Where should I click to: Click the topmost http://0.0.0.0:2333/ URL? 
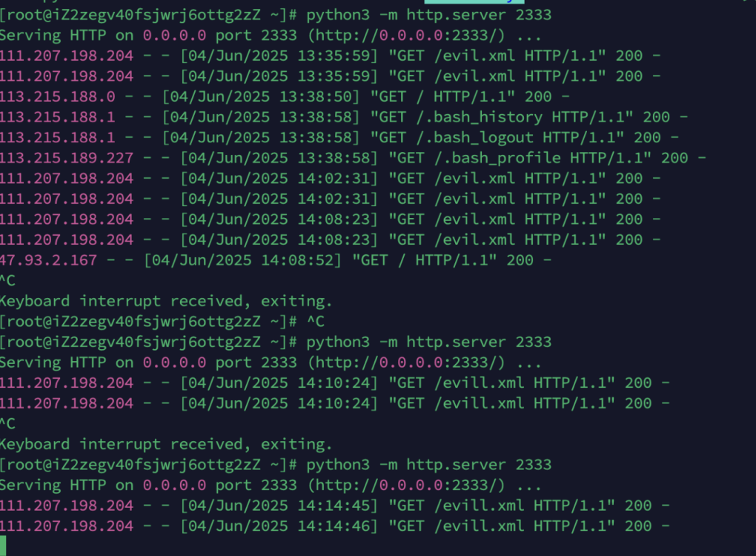coord(406,36)
